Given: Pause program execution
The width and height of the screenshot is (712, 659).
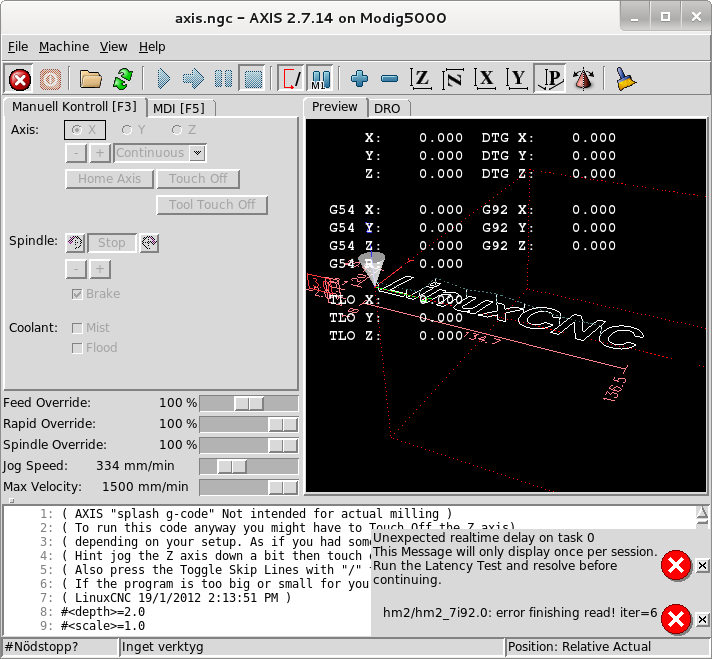Looking at the screenshot, I should point(223,79).
